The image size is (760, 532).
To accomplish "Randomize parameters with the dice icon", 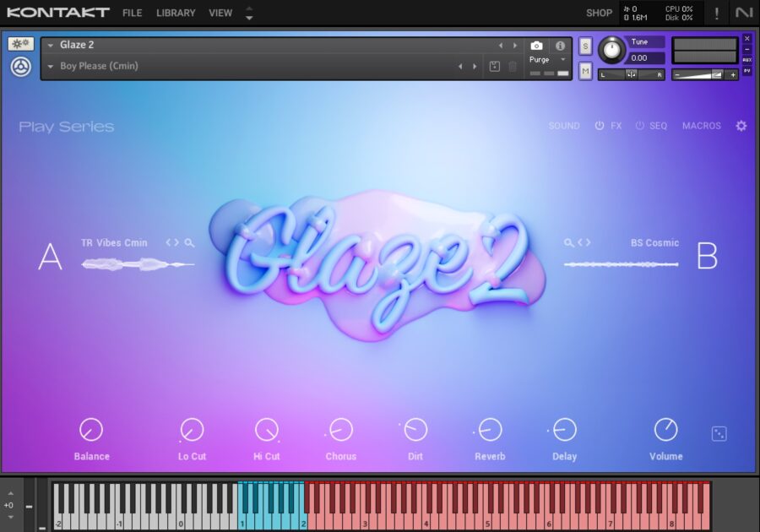I will click(x=719, y=434).
